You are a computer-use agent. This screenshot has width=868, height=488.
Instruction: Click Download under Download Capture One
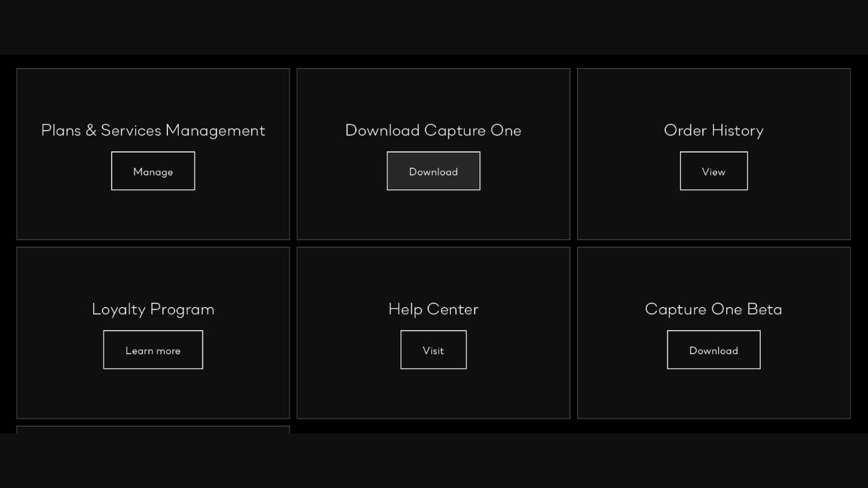pyautogui.click(x=433, y=171)
